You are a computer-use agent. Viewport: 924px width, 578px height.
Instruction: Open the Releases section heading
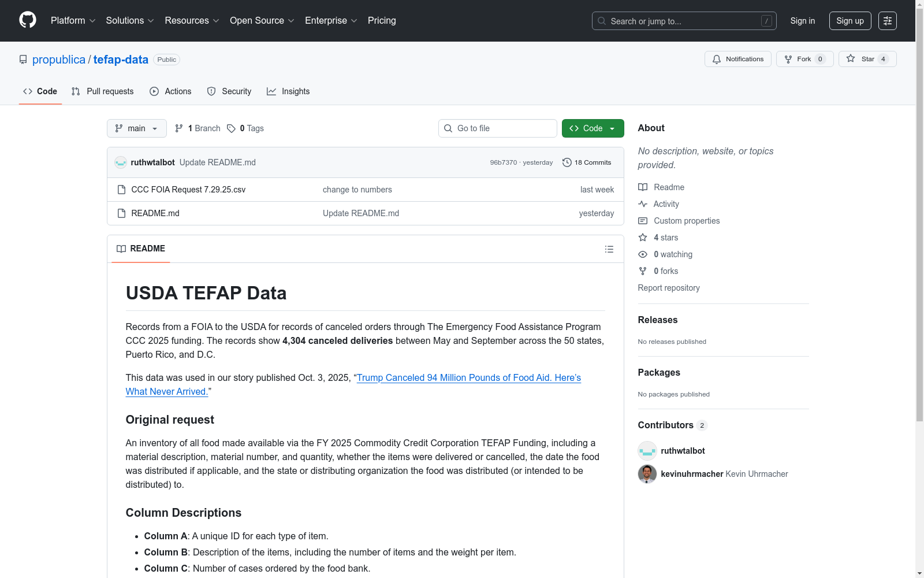[x=658, y=320]
